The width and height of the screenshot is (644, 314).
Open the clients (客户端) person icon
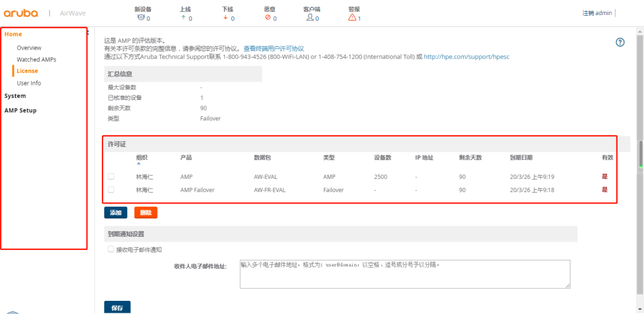click(x=311, y=18)
